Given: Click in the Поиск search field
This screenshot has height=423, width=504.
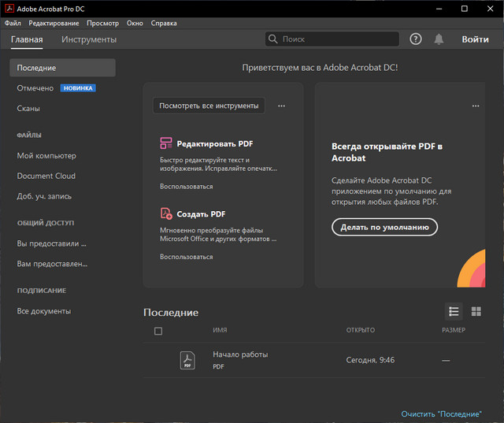Looking at the screenshot, I should [x=339, y=39].
